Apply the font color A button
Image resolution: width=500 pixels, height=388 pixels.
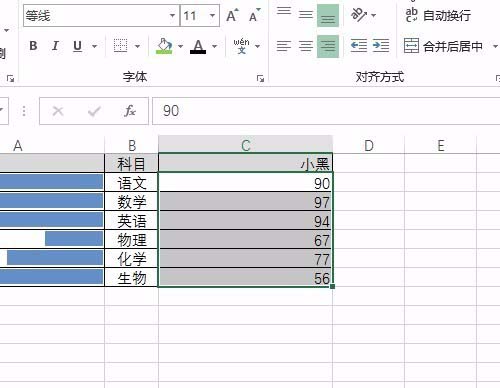tap(198, 46)
